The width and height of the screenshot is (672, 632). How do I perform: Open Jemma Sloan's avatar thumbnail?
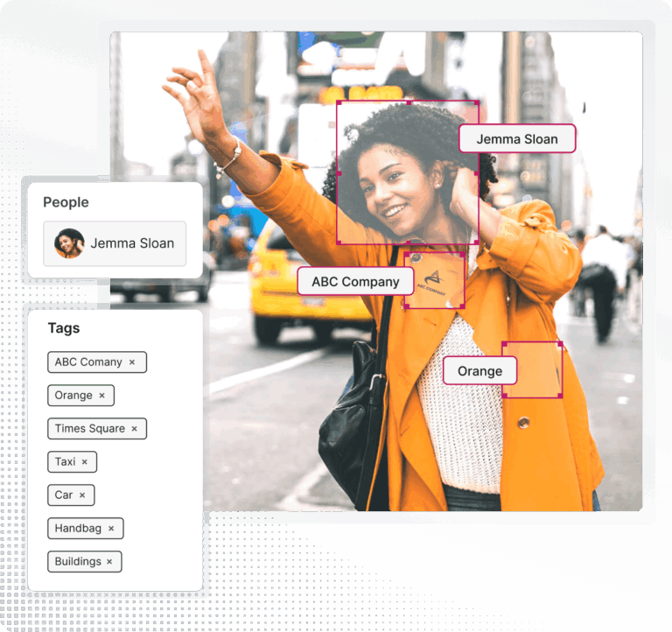click(69, 243)
